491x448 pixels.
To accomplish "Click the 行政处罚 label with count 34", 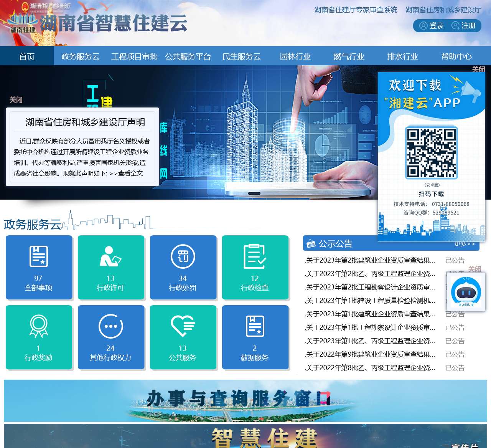I will click(x=183, y=283).
